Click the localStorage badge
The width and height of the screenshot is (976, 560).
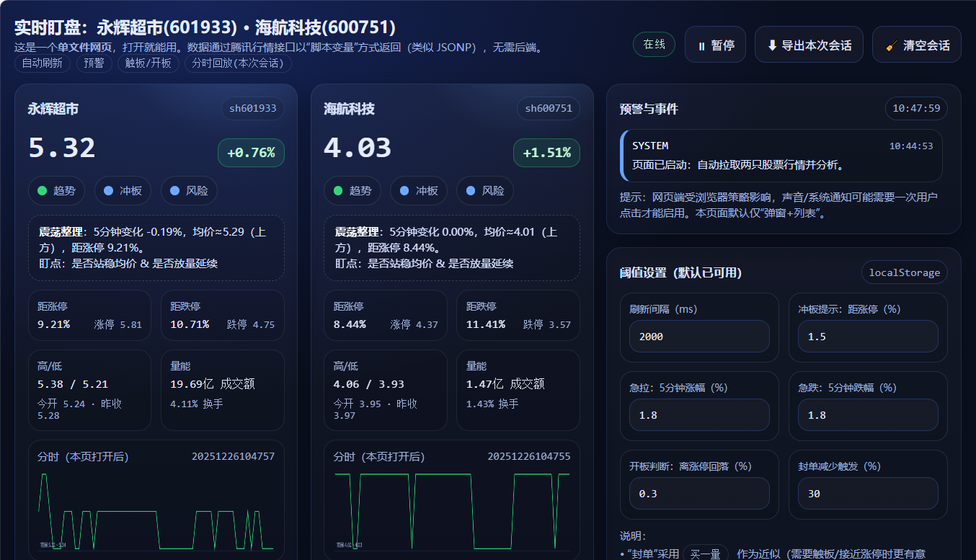905,272
